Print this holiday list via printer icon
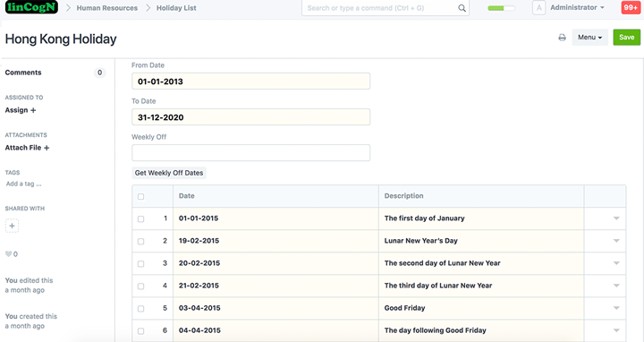644x342 pixels. [x=562, y=38]
